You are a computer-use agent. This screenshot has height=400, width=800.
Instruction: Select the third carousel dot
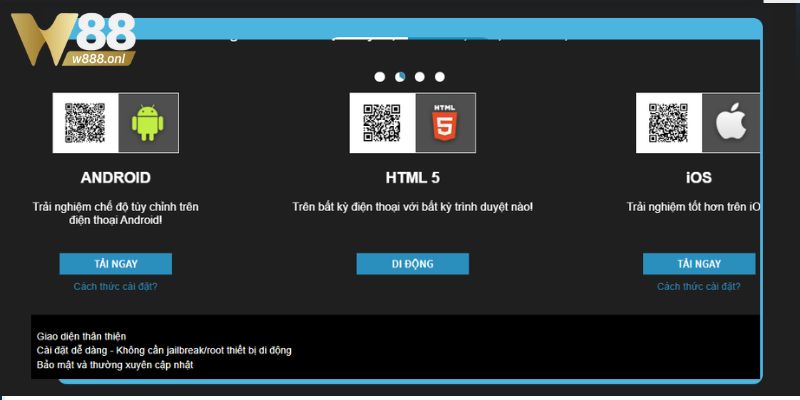pyautogui.click(x=419, y=77)
